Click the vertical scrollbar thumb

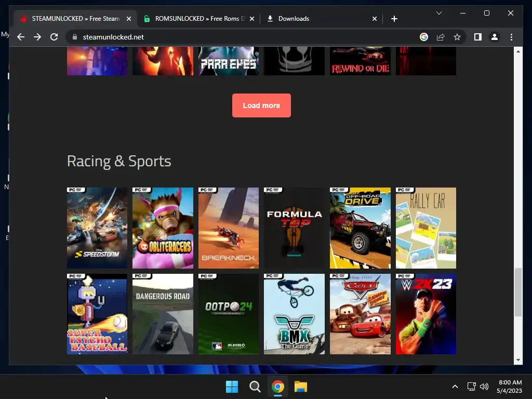(x=518, y=292)
